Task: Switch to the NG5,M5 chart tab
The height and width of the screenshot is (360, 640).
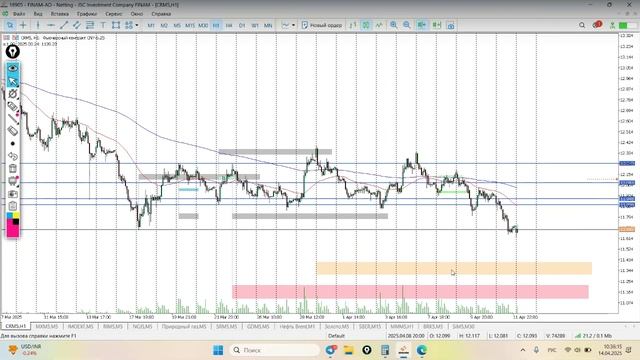Action: (142, 327)
